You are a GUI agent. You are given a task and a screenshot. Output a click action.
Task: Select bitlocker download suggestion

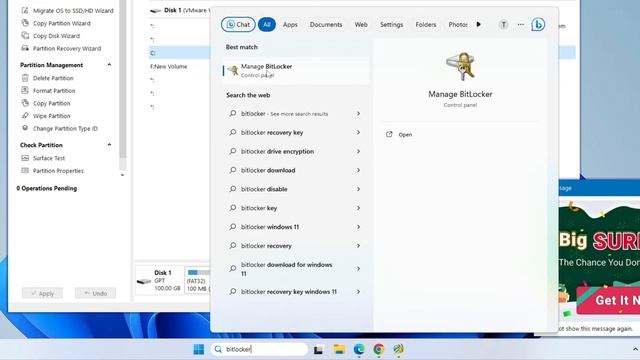[x=296, y=170]
